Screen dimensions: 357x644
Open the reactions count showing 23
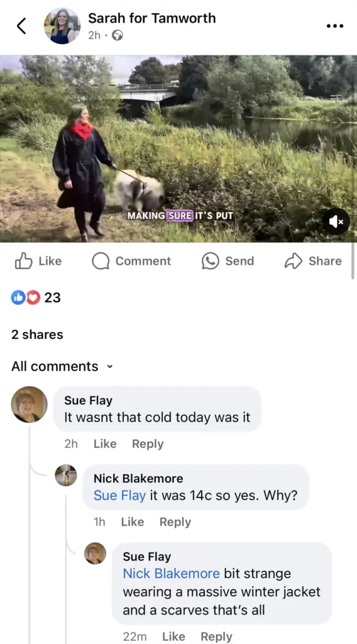[36, 297]
